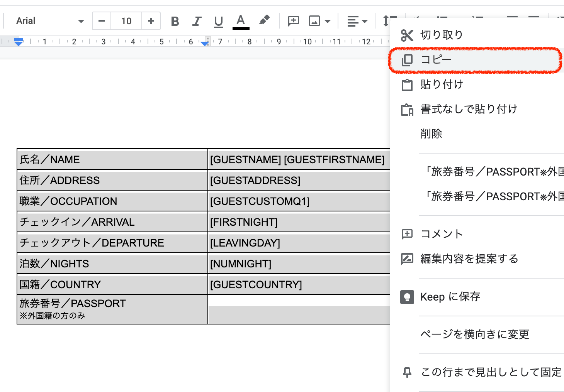Click the [GUESTADDRESS] table cell
The height and width of the screenshot is (392, 564).
tap(255, 180)
